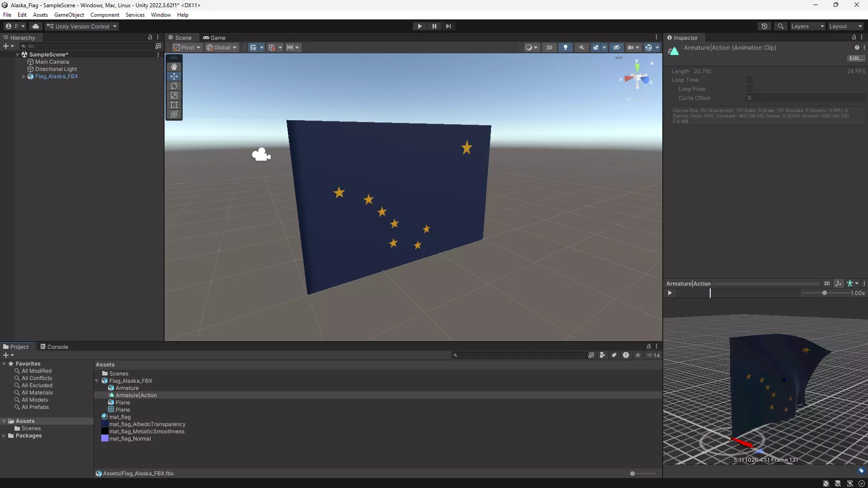
Task: Open the Undo History button
Action: click(x=764, y=26)
